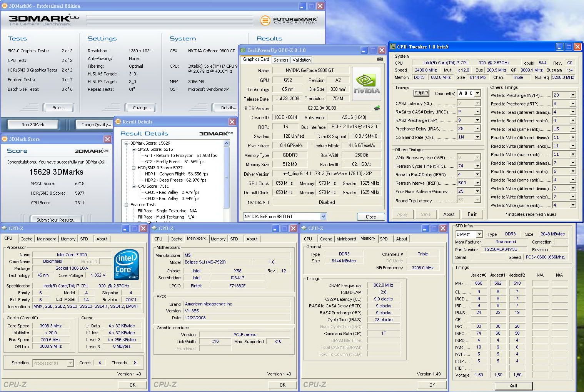
Task: Collapse the 3DMark Score: 15629 tree node
Action: [x=127, y=143]
